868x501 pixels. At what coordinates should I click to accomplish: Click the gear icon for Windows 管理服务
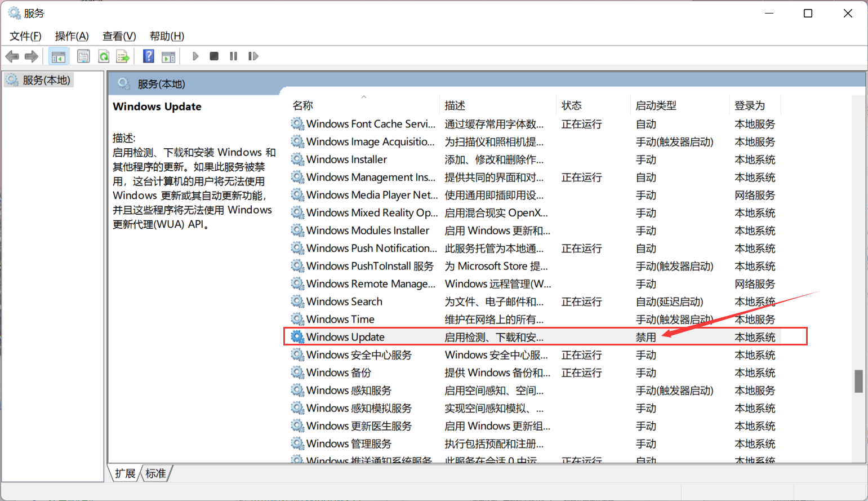[x=297, y=443]
